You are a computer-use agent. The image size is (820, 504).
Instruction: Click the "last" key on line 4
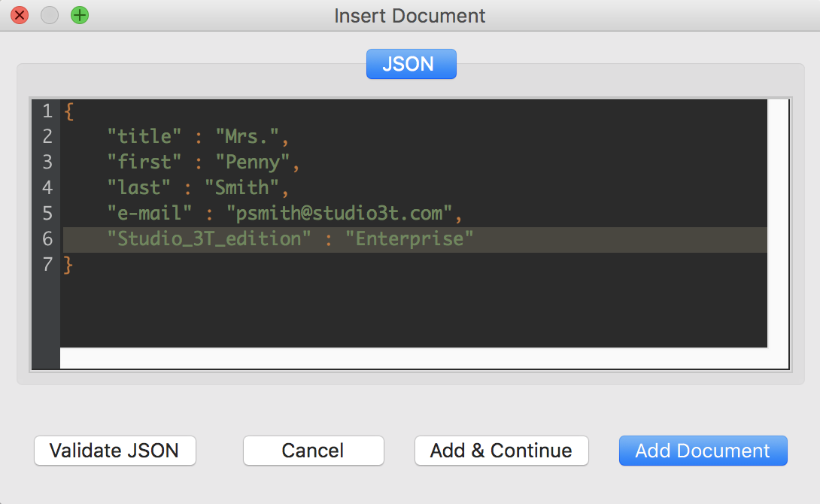(x=139, y=188)
